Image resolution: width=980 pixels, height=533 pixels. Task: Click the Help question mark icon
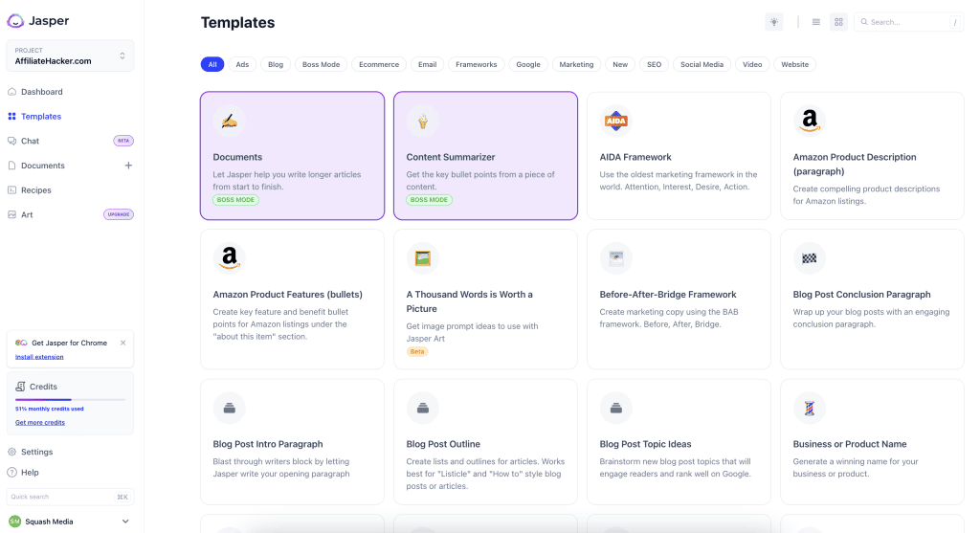pos(11,473)
